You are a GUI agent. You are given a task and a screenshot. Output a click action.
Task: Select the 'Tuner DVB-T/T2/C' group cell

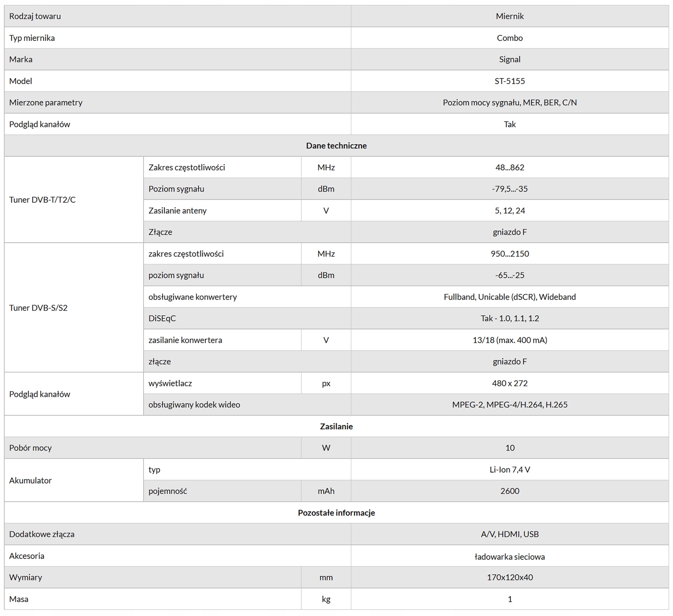tap(42, 200)
